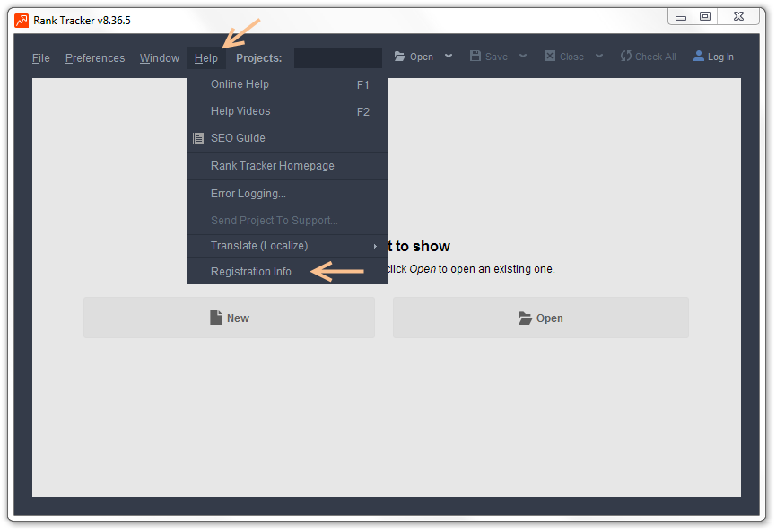Click the toolbar Open label
The height and width of the screenshot is (532, 776).
(x=422, y=57)
